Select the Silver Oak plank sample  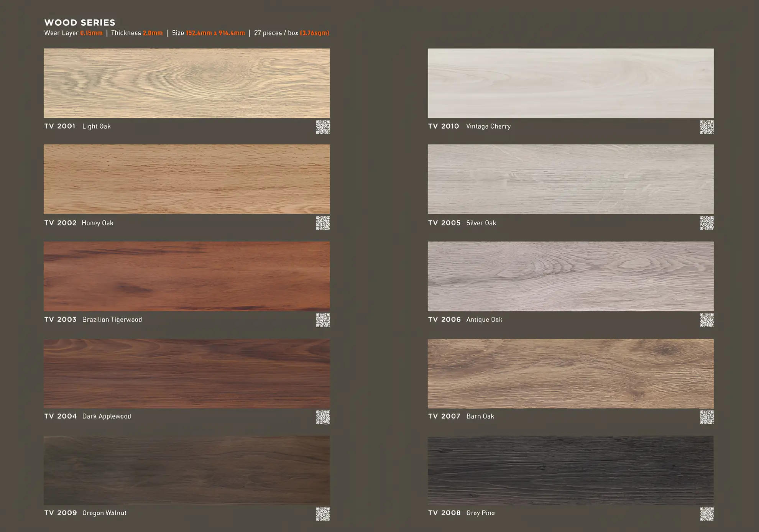point(571,179)
